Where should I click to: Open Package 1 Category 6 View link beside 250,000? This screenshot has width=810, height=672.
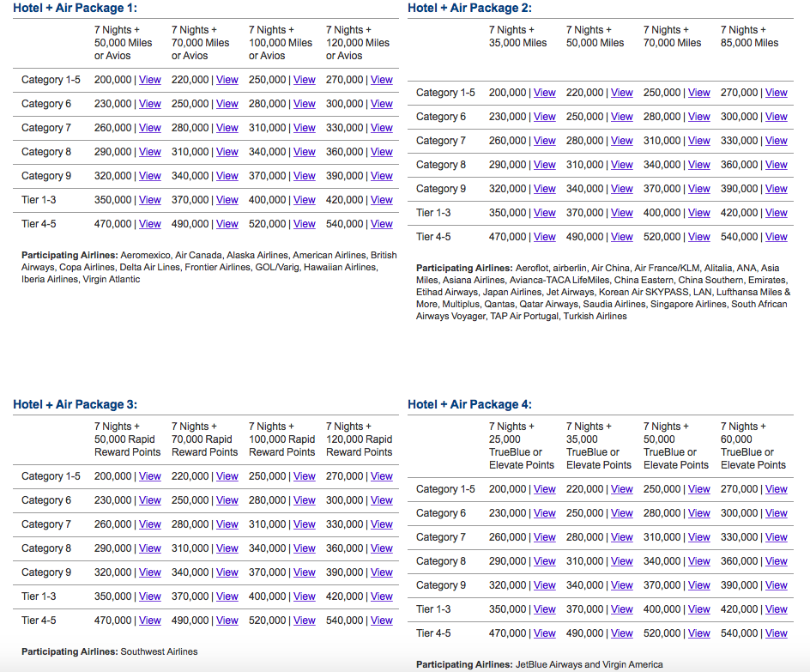point(227,104)
